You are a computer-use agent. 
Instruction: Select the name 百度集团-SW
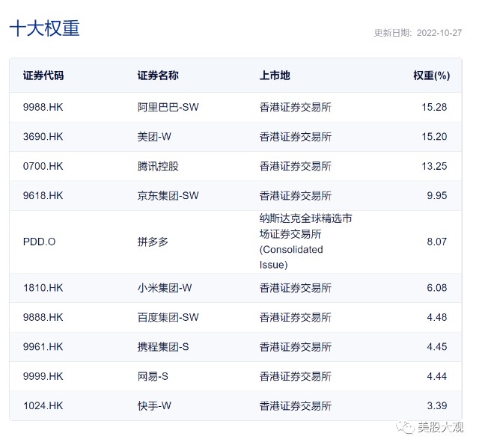tap(168, 317)
